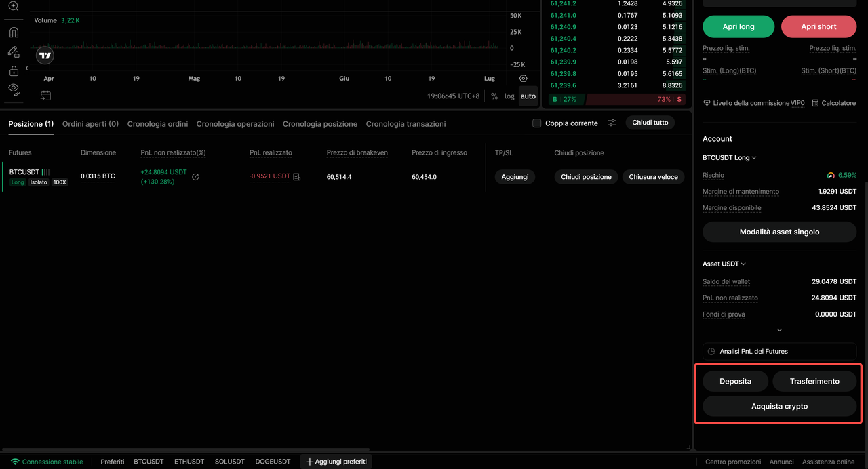Activate the magnet mode icon
Screen dimensions: 868x469
tap(14, 32)
